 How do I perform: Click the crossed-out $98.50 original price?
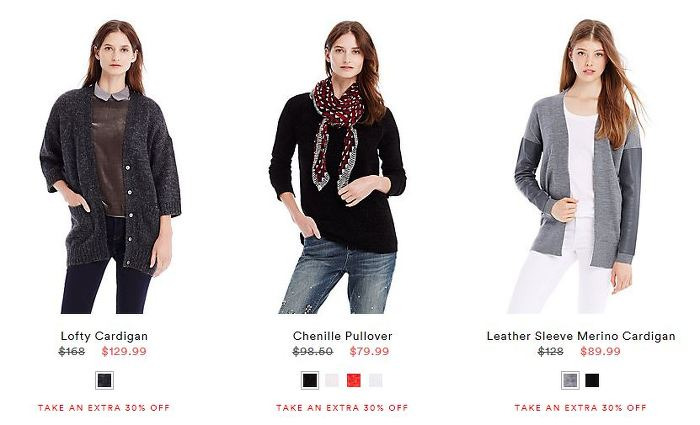(x=313, y=351)
